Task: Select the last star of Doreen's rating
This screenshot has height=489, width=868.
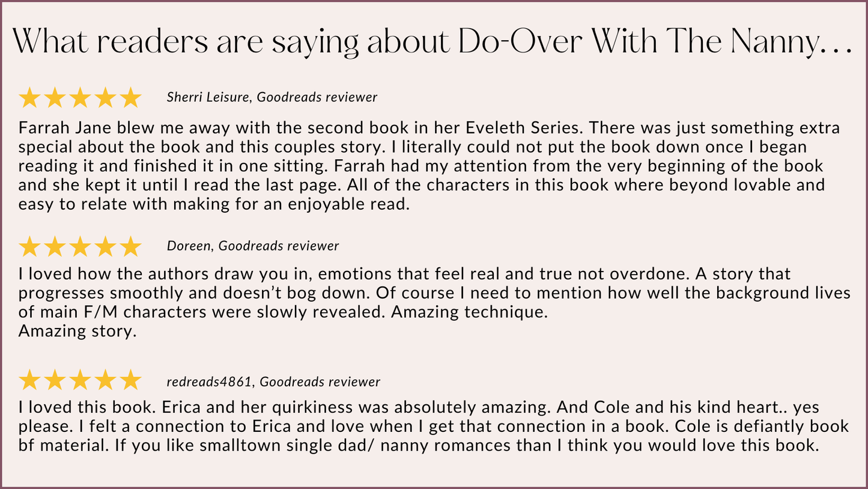Action: pos(130,246)
